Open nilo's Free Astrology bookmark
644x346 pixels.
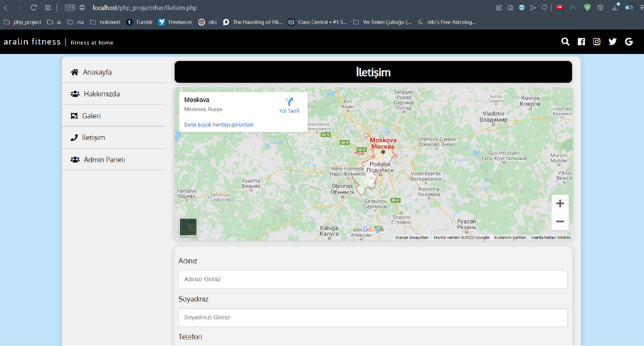[446, 22]
